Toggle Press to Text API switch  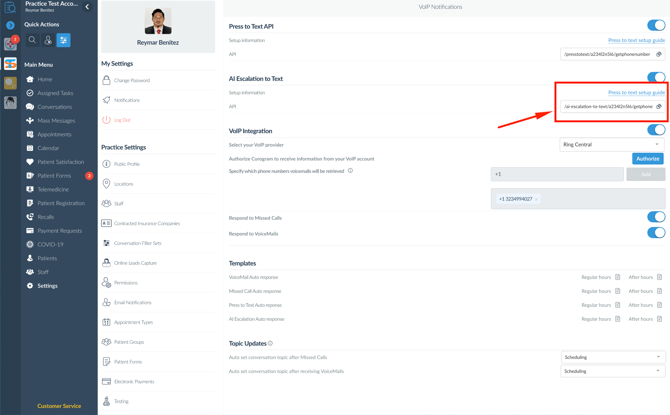click(x=656, y=26)
